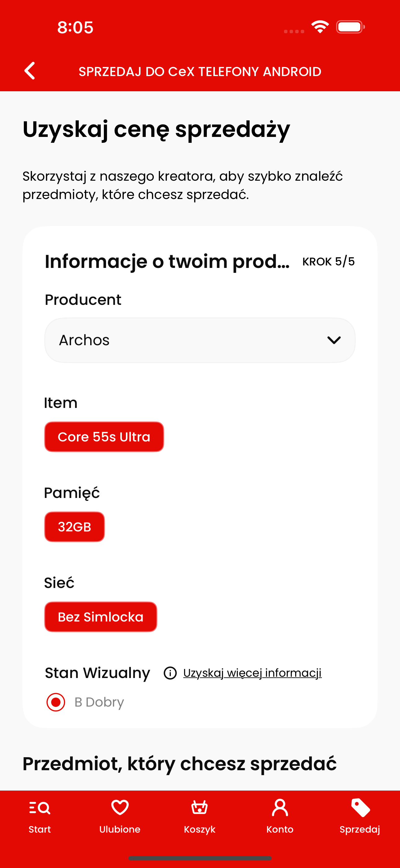The height and width of the screenshot is (868, 400).
Task: Open the Konto profile icon
Action: tap(280, 807)
